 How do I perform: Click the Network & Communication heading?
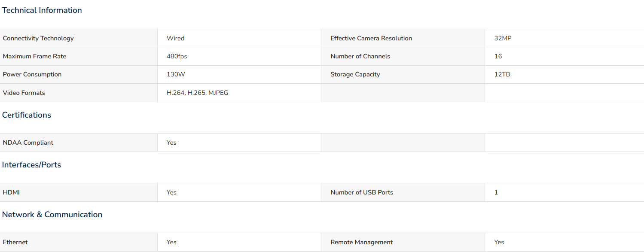pyautogui.click(x=52, y=215)
